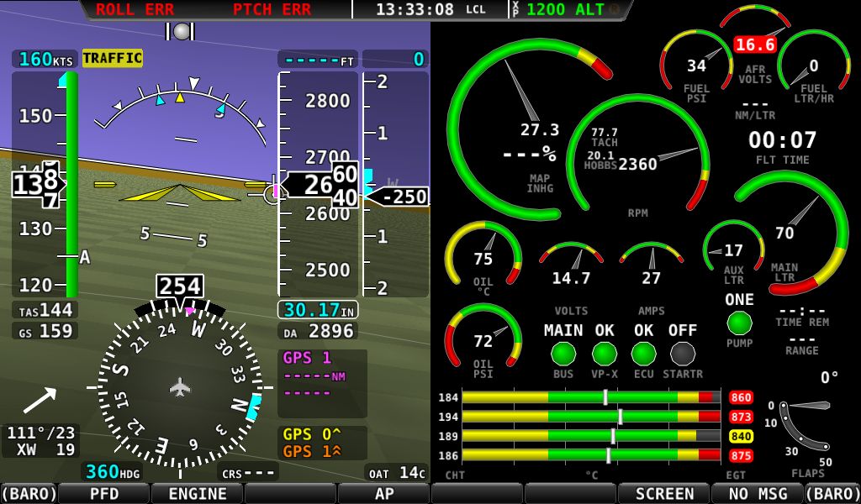This screenshot has width=861, height=504.
Task: Tap the OIL PSI gauge reading 72
Action: pos(483,341)
